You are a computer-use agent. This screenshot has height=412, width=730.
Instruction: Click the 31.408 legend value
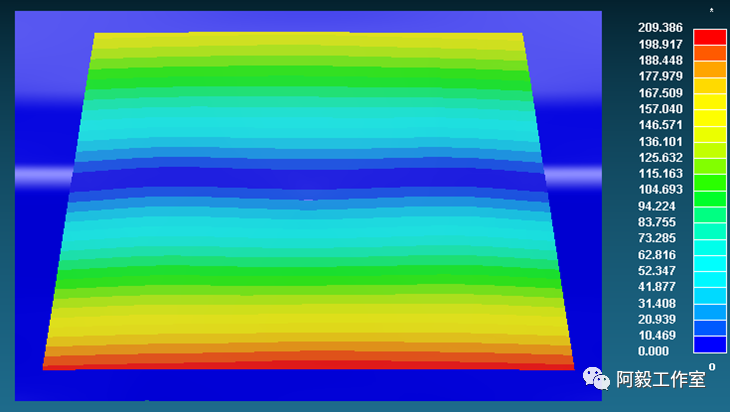coord(656,303)
